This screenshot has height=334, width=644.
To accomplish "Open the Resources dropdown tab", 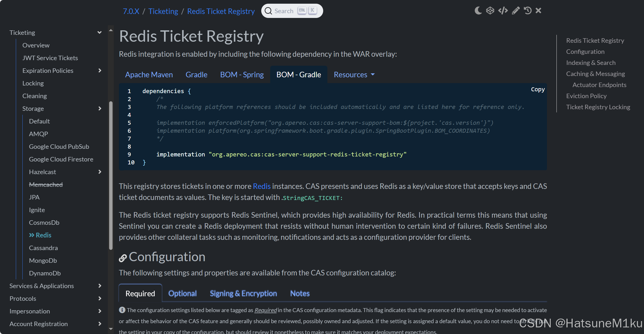I will 354,75.
